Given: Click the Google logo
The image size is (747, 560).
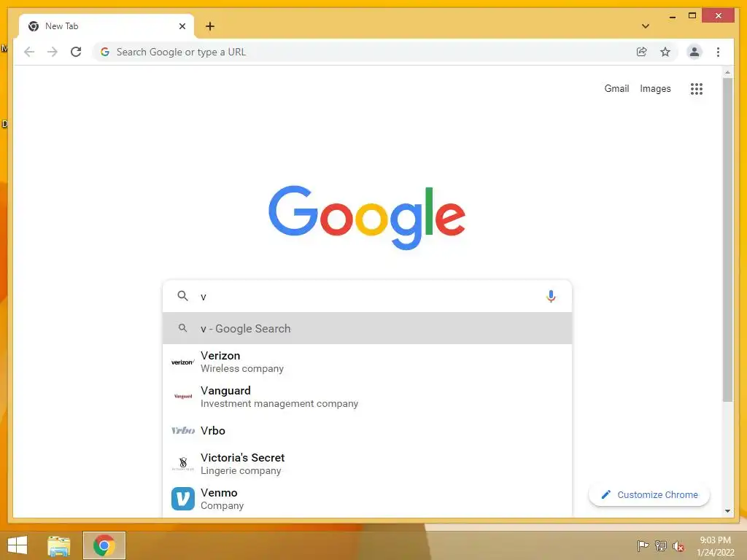Looking at the screenshot, I should click(367, 217).
